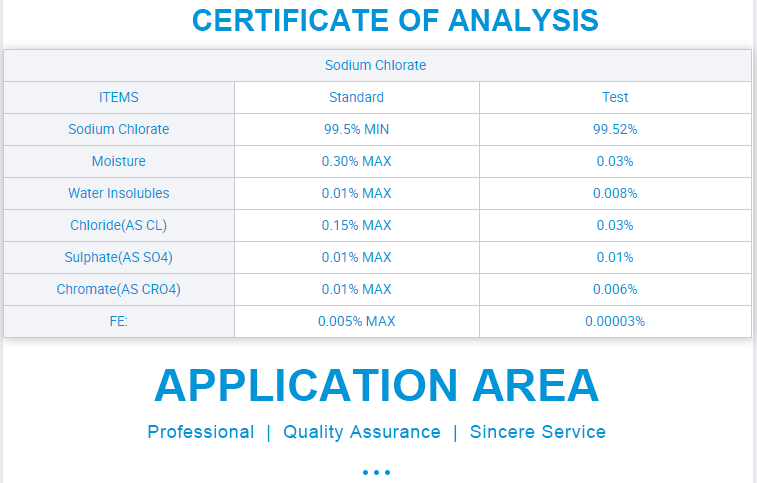Select the 0.00003% FE test result
Image resolution: width=757 pixels, height=483 pixels.
coord(615,321)
